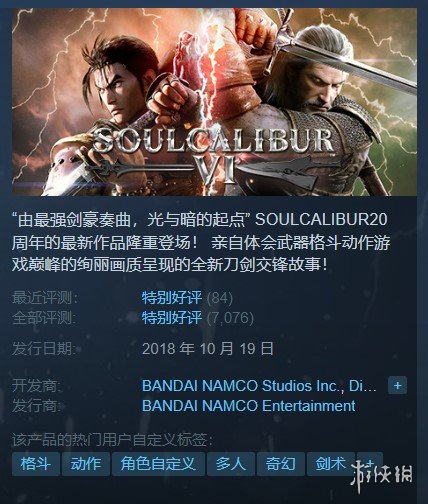Expand the developer list plus button
This screenshot has height=504, width=428.
coord(397,386)
